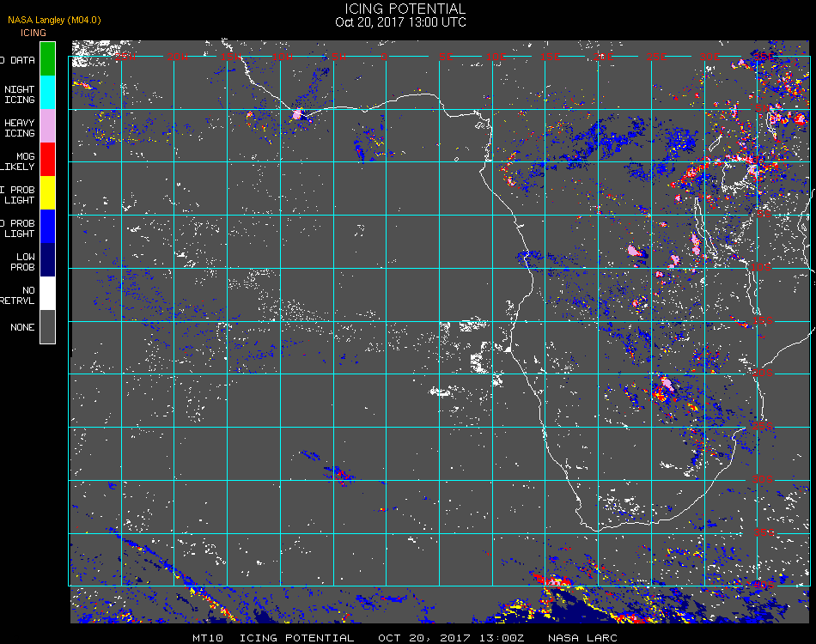Click the 10E longitude label
This screenshot has width=816, height=644.
point(496,57)
